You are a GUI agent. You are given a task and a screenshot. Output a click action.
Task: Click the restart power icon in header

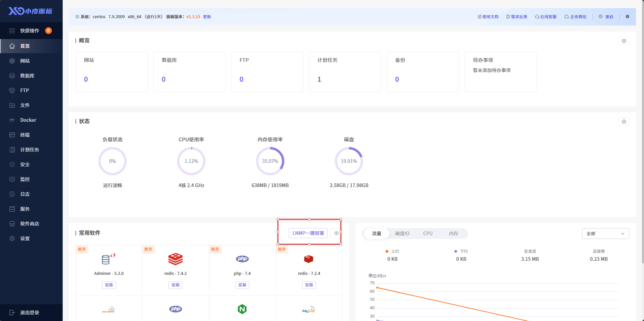point(601,16)
